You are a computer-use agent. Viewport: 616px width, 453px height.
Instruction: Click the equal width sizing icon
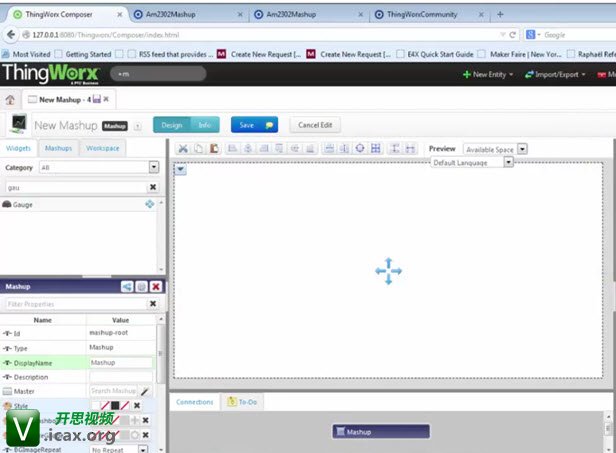coord(410,148)
